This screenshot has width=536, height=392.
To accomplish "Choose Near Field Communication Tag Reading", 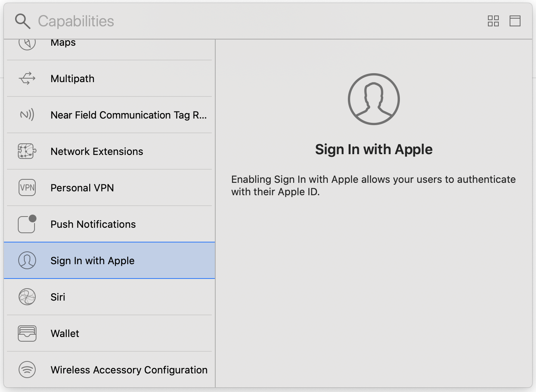I will [x=109, y=115].
